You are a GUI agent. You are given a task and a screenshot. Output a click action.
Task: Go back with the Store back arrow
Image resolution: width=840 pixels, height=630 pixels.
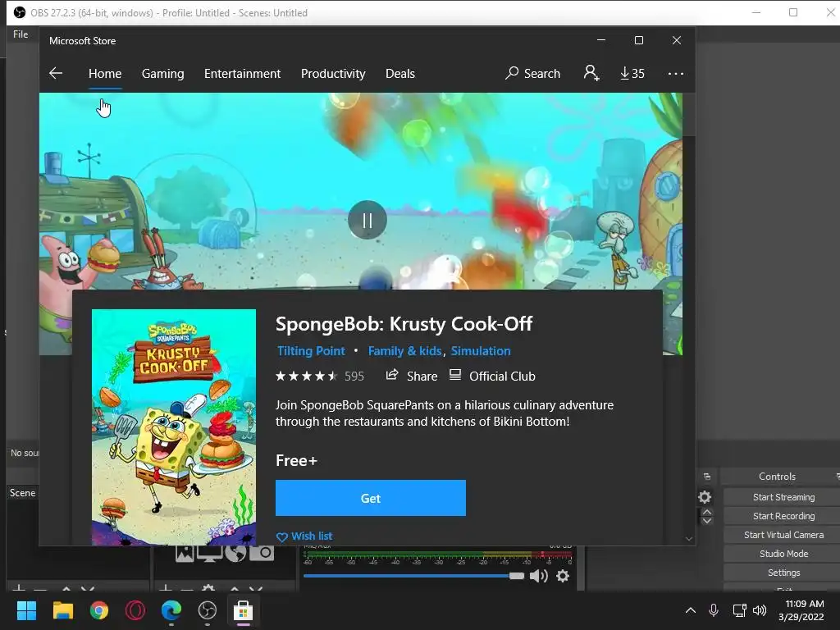click(x=56, y=73)
